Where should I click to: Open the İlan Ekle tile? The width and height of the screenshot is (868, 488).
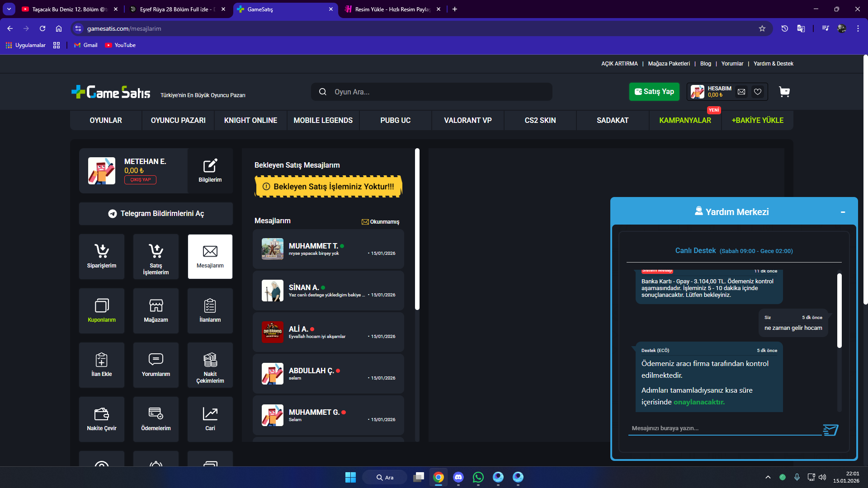102,365
